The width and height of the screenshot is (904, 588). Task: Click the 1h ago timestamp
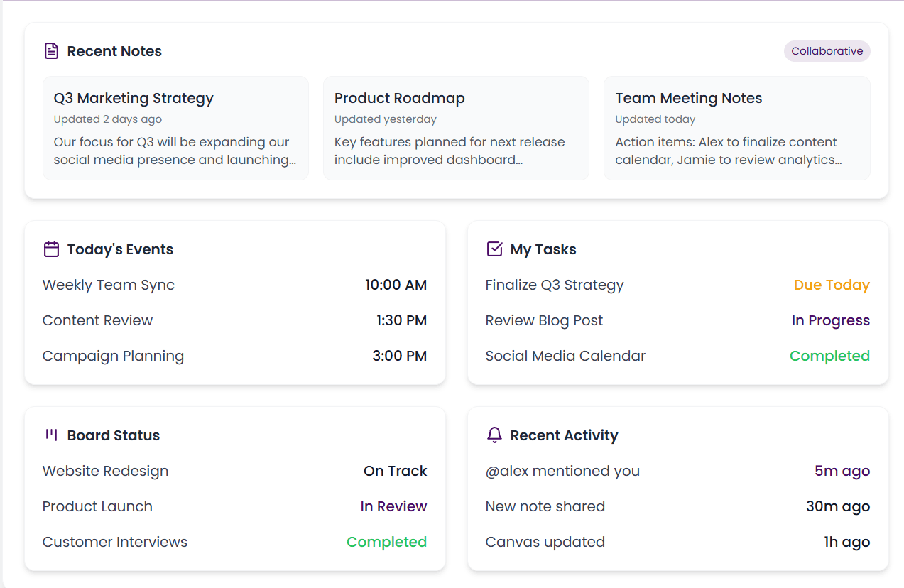pyautogui.click(x=846, y=542)
